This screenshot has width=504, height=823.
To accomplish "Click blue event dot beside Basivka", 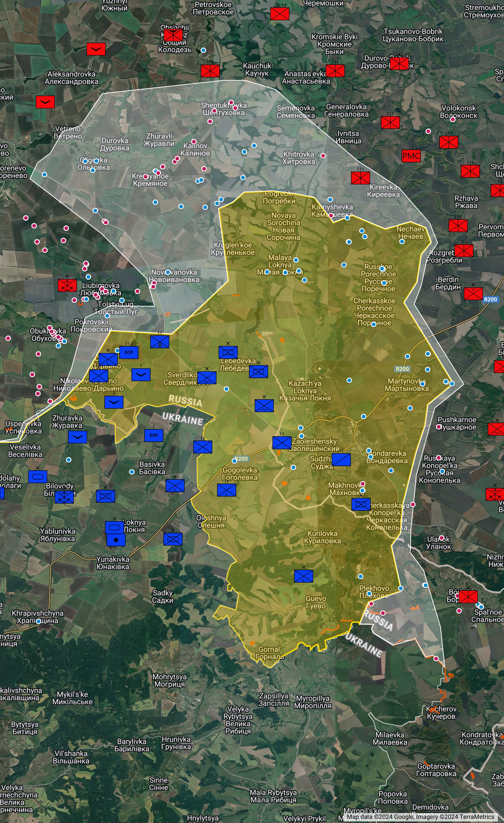I will click(x=132, y=472).
